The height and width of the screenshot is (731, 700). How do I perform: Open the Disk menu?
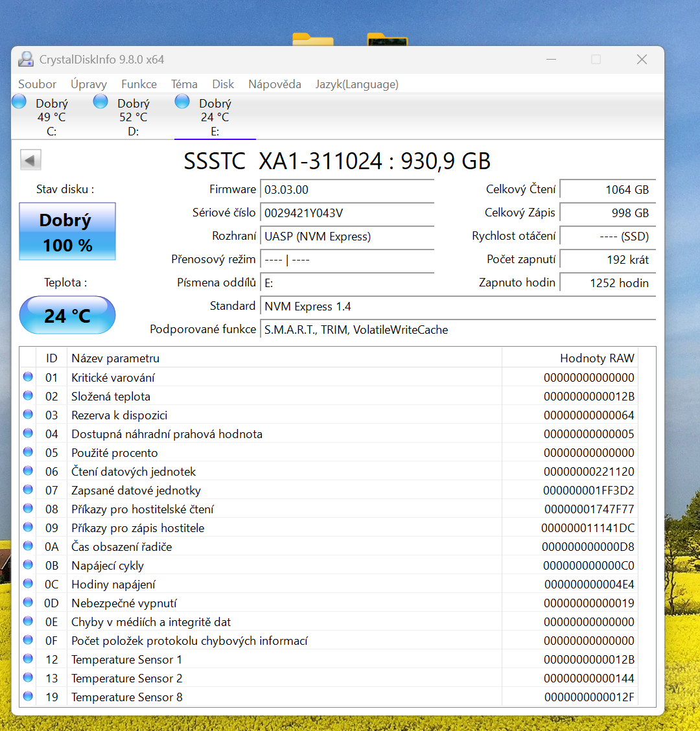pos(223,84)
